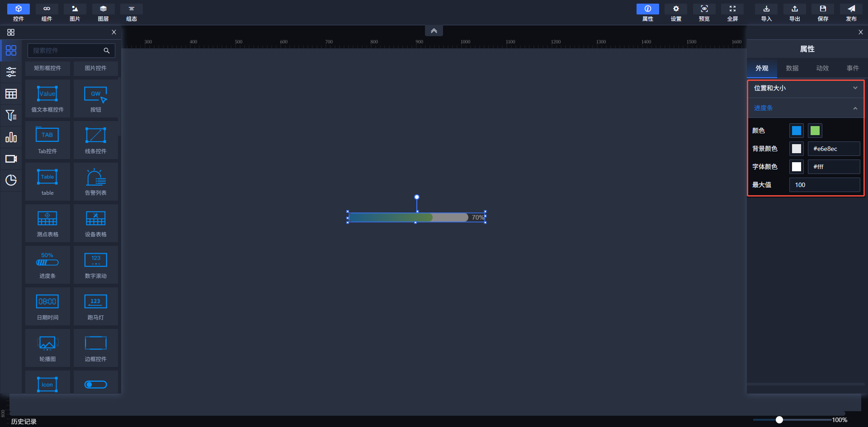Click the 最大值 input field
Viewport: 868px width, 427px height.
pyautogui.click(x=824, y=185)
